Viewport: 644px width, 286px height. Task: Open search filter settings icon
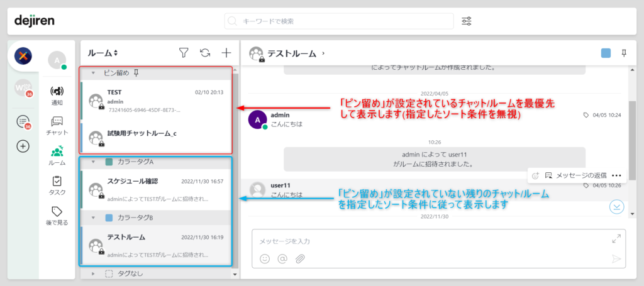coord(467,21)
